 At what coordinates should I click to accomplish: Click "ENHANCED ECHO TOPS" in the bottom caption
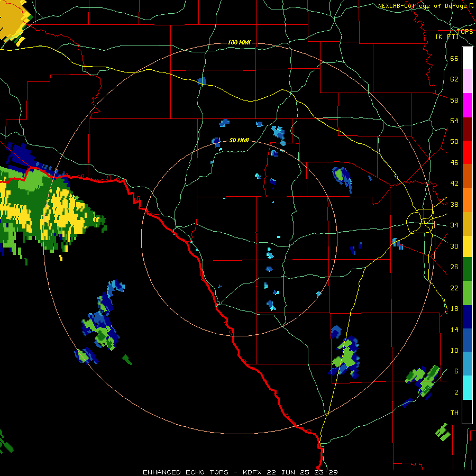[x=186, y=472]
